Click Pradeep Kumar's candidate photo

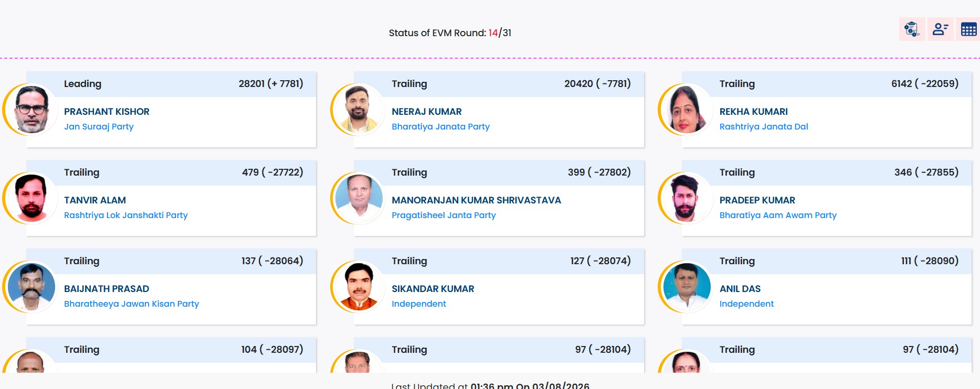pos(686,198)
